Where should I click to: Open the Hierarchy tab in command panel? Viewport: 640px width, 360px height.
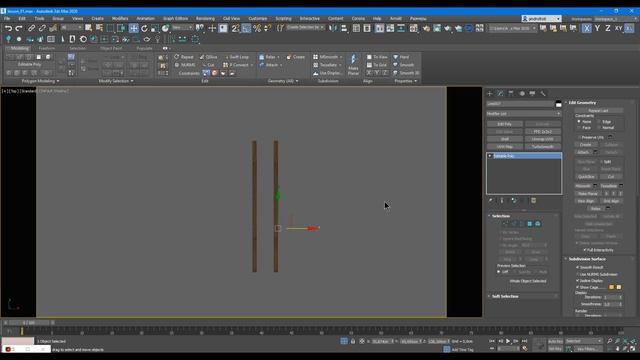[x=511, y=93]
